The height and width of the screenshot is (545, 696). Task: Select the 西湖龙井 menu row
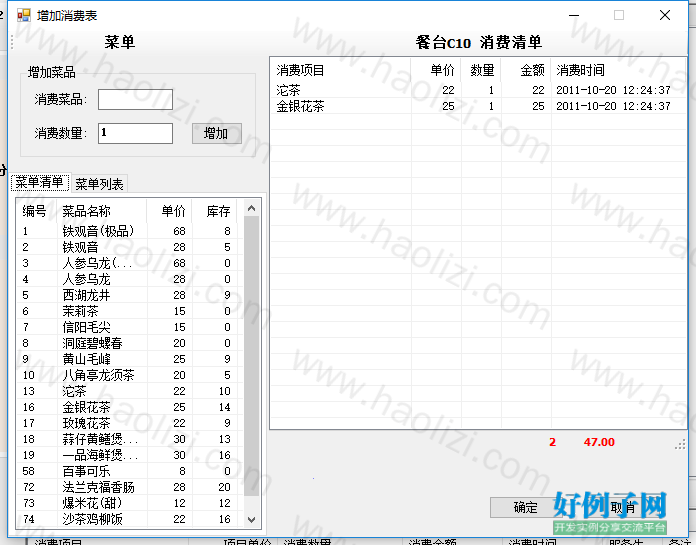pyautogui.click(x=130, y=295)
